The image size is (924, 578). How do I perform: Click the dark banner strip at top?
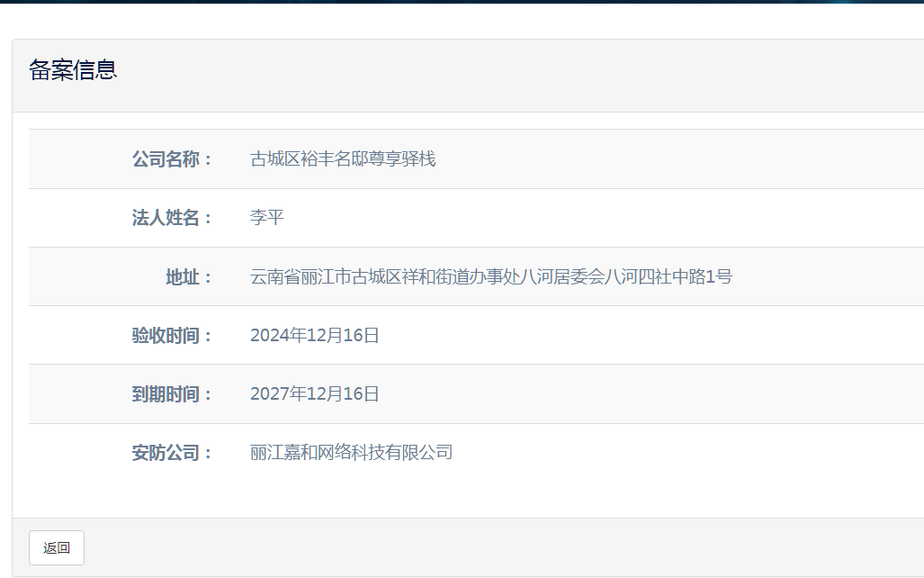(x=462, y=2)
